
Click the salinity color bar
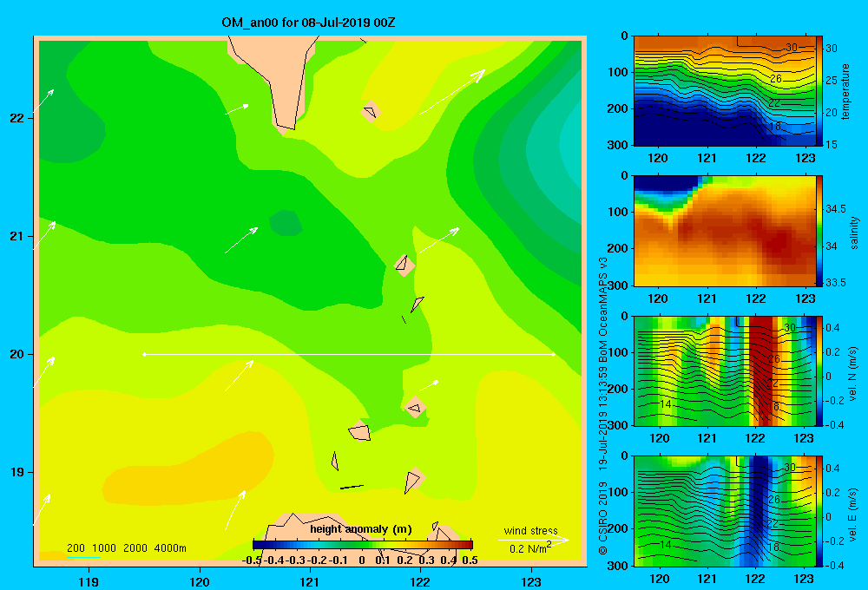819,231
